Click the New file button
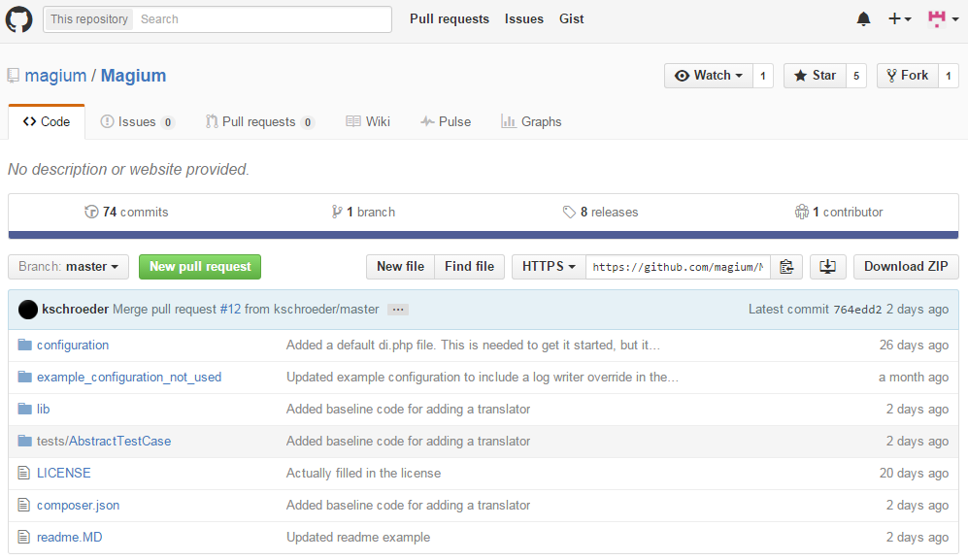 pyautogui.click(x=401, y=267)
